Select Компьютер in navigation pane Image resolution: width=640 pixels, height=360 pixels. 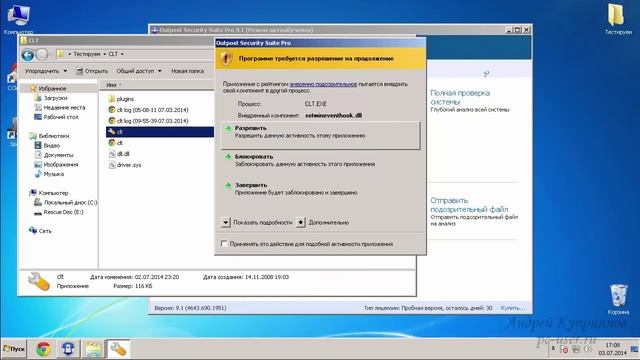[x=49, y=193]
